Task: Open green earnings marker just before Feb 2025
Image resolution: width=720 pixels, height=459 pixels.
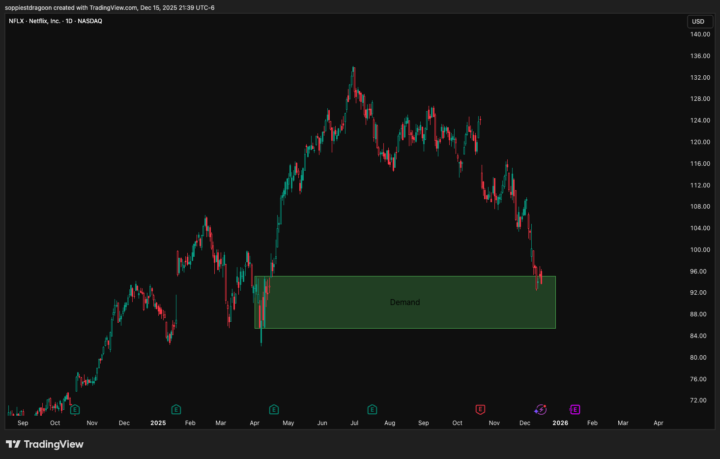Action: tap(176, 409)
